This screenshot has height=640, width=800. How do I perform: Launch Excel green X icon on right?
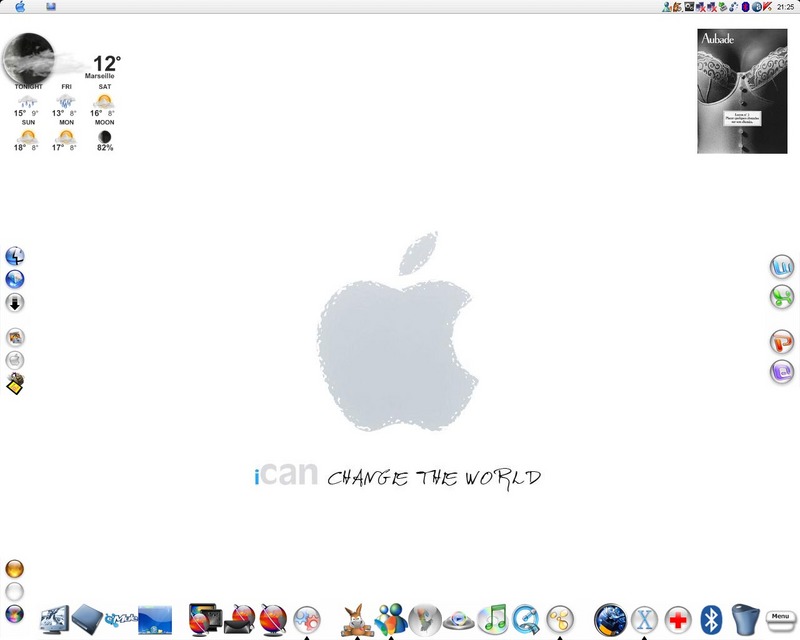pos(782,297)
